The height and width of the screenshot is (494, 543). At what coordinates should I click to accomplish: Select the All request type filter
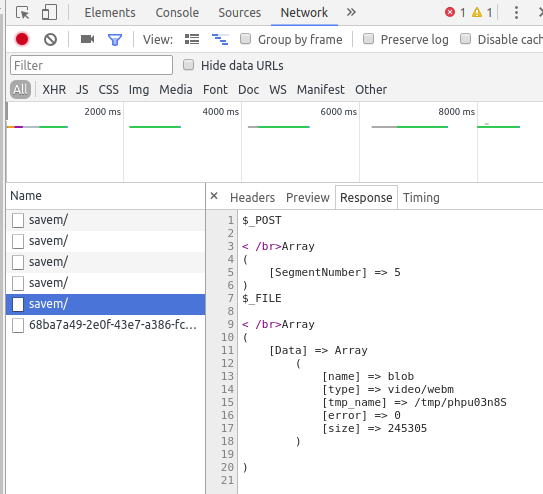click(20, 90)
